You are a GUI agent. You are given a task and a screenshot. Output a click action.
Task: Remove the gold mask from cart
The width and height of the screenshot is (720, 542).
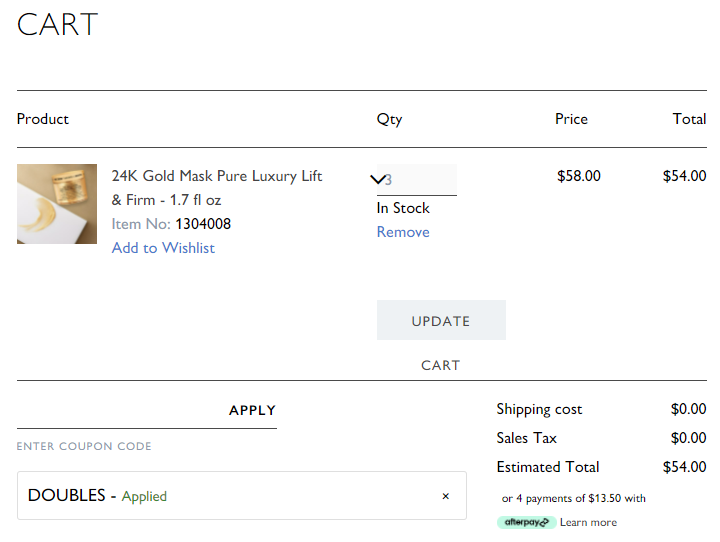click(403, 232)
